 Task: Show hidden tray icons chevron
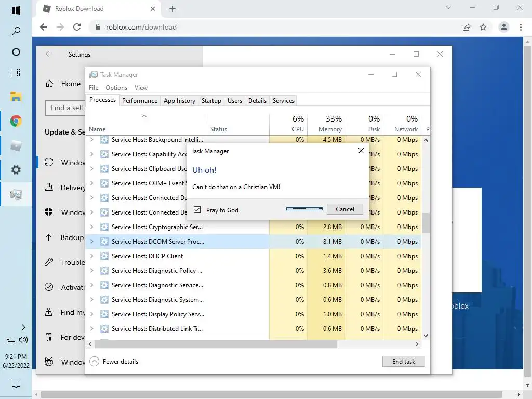pos(23,327)
